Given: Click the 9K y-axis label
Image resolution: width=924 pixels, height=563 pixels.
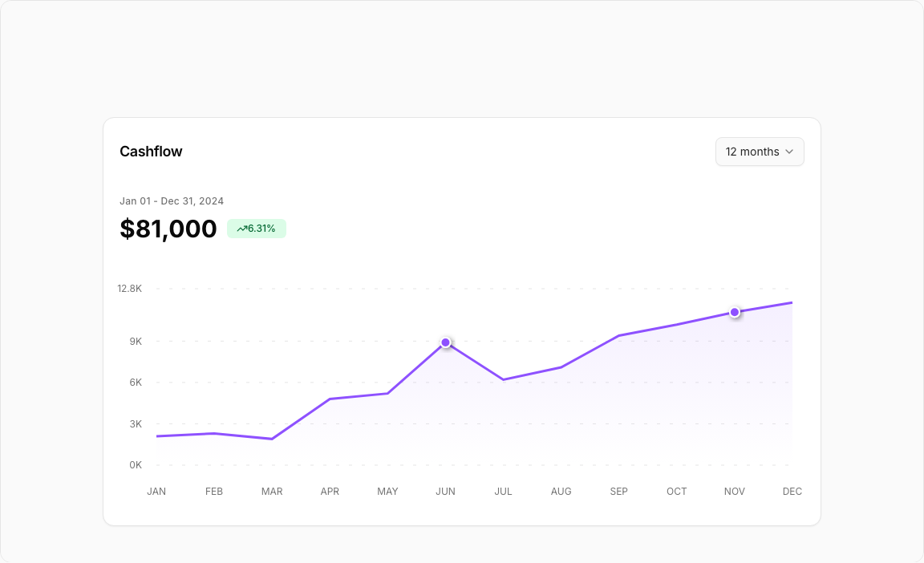Looking at the screenshot, I should pos(135,342).
